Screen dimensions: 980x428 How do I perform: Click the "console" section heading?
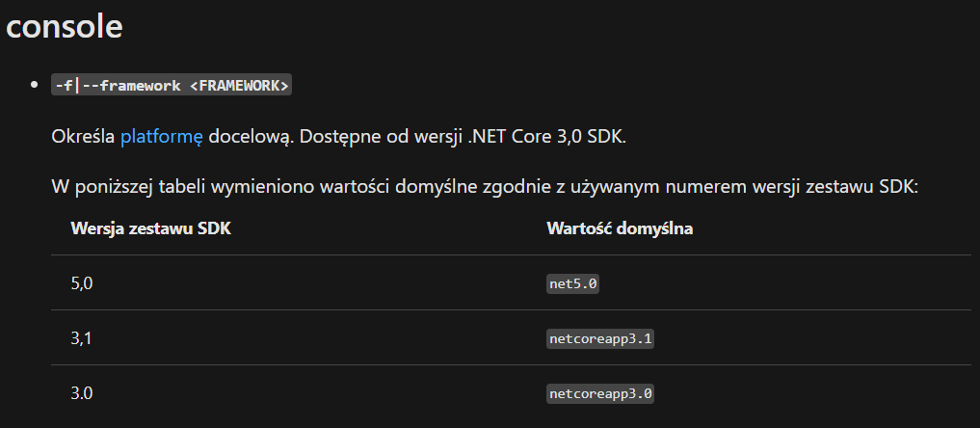click(x=65, y=26)
